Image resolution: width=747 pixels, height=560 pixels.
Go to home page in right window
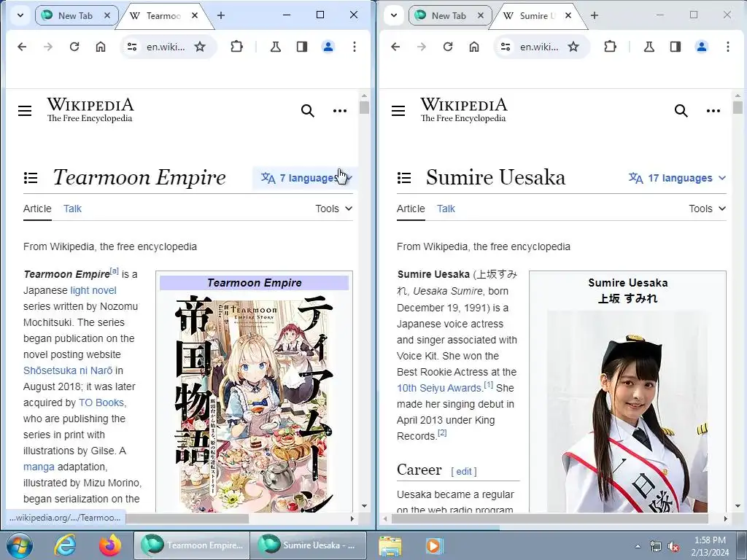474,47
